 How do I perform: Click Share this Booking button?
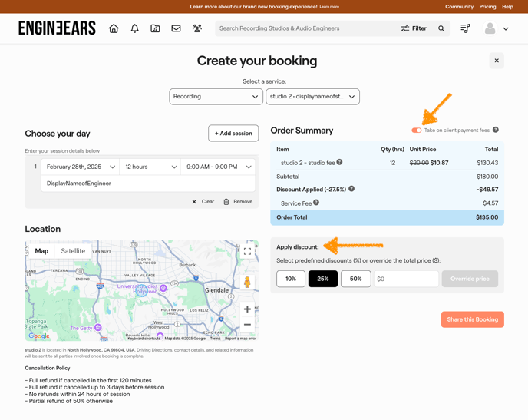[472, 319]
